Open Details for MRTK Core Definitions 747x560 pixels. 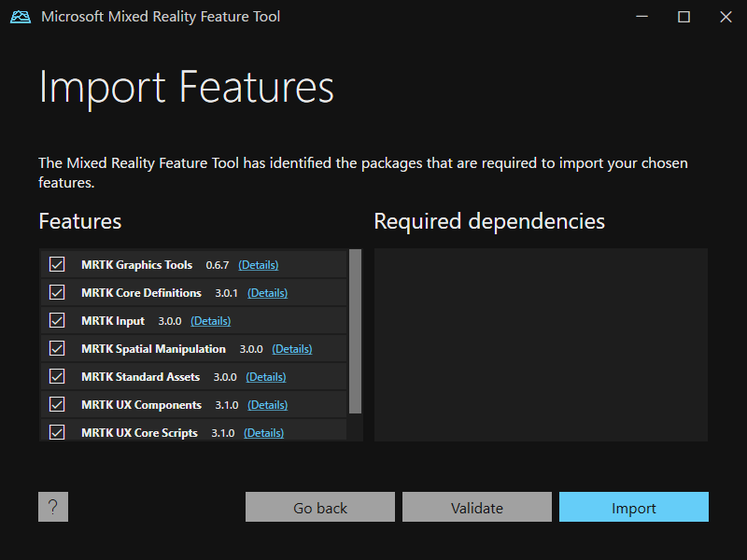click(x=267, y=293)
